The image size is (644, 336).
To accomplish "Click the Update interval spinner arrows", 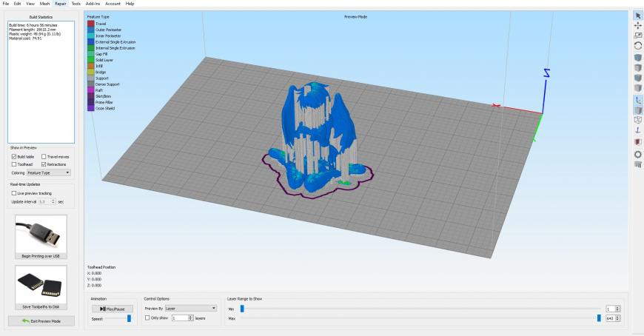I will 53,202.
